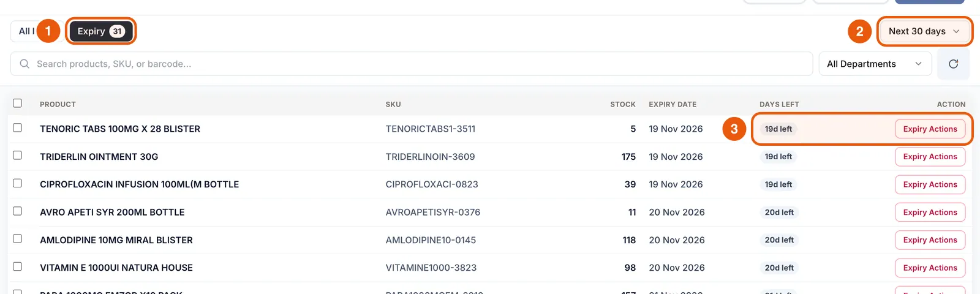Click the STOCK column header
Viewport: 980px width, 294px height.
623,104
